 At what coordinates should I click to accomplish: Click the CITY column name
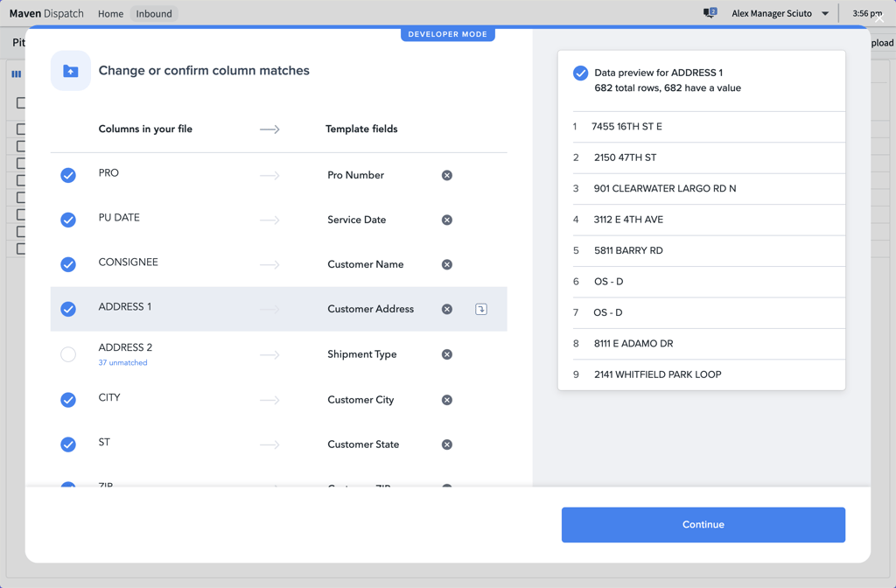click(x=109, y=398)
